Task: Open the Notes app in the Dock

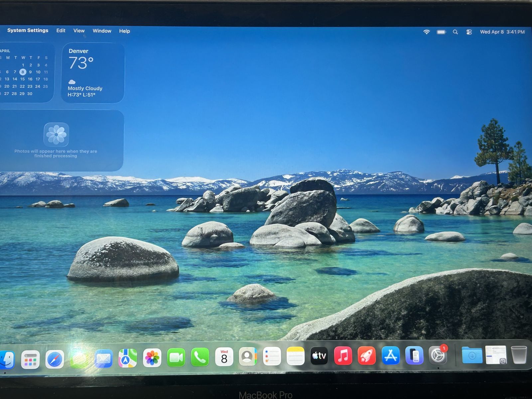Action: click(295, 356)
